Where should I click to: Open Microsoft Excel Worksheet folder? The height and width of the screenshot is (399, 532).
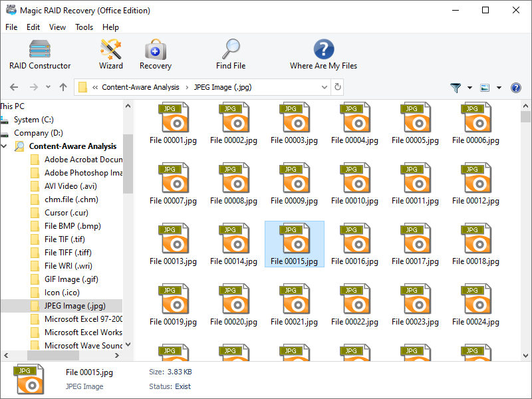click(76, 332)
